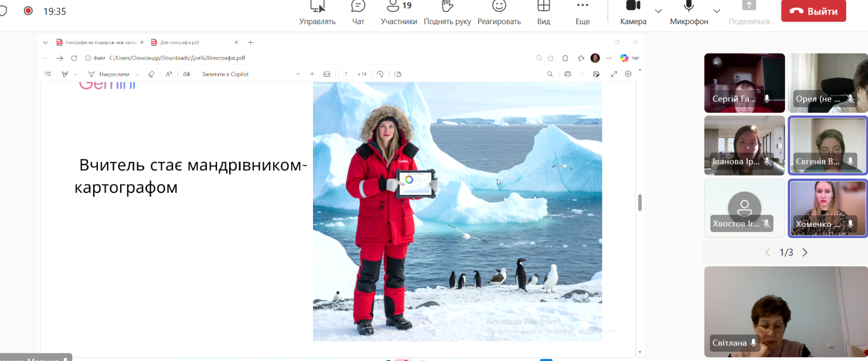
Task: Open the React emoji menu
Action: [499, 13]
